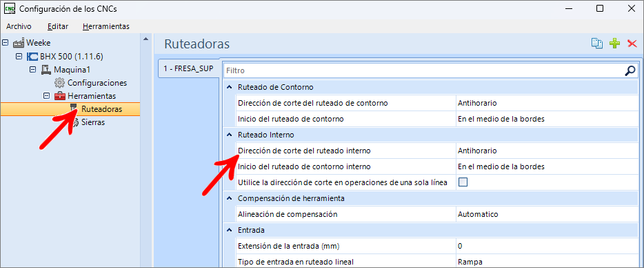Screen dimensions: 644x268
Task: Collapse the BHX 500 (1.11.6) node
Action: click(19, 56)
